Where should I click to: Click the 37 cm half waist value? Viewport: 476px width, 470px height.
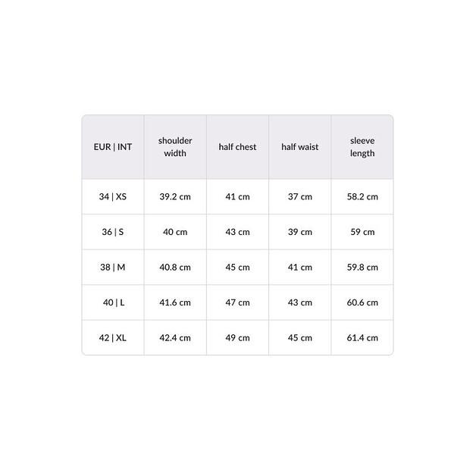click(300, 197)
